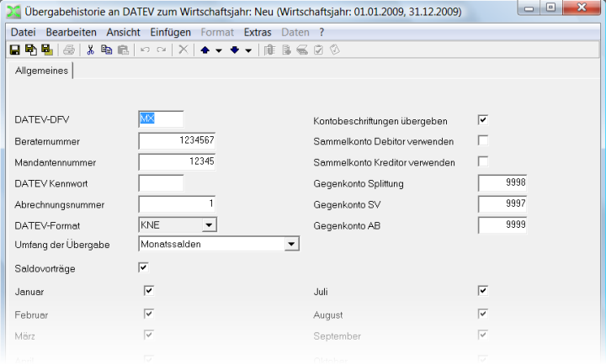Click the third floppy disk save icon
This screenshot has width=606, height=364.
(x=47, y=50)
